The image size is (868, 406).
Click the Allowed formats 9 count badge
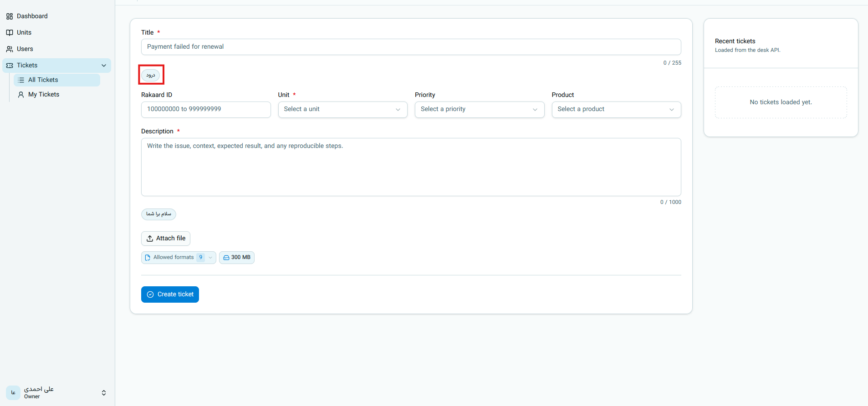click(x=200, y=258)
